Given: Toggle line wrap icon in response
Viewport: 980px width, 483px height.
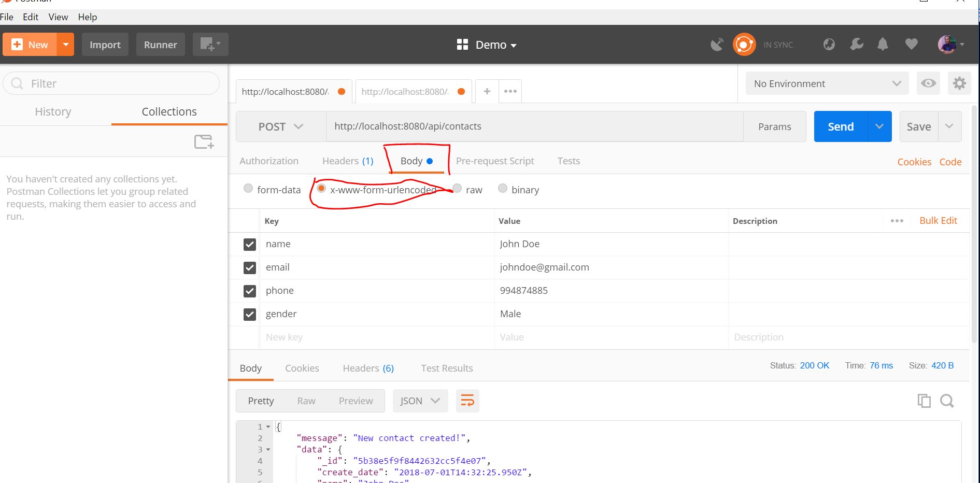Looking at the screenshot, I should click(467, 401).
